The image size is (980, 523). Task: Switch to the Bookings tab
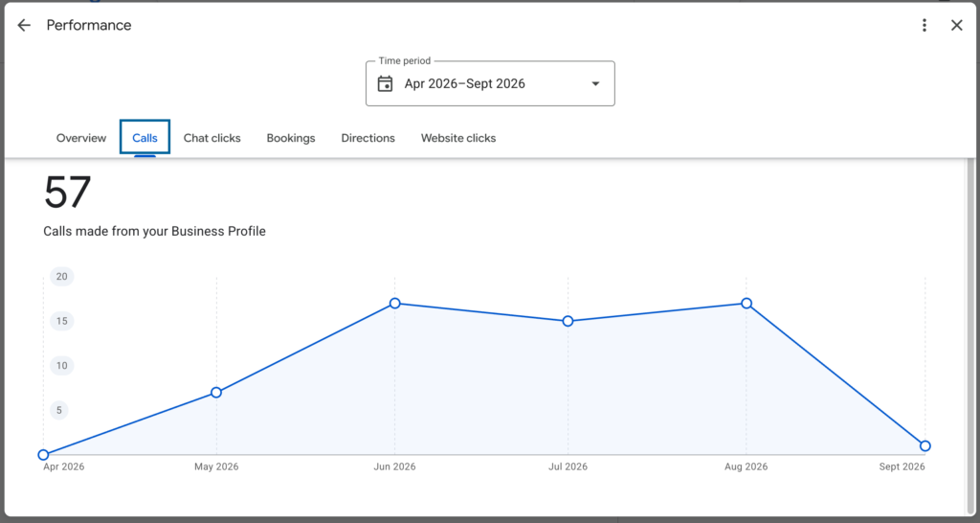pos(291,138)
